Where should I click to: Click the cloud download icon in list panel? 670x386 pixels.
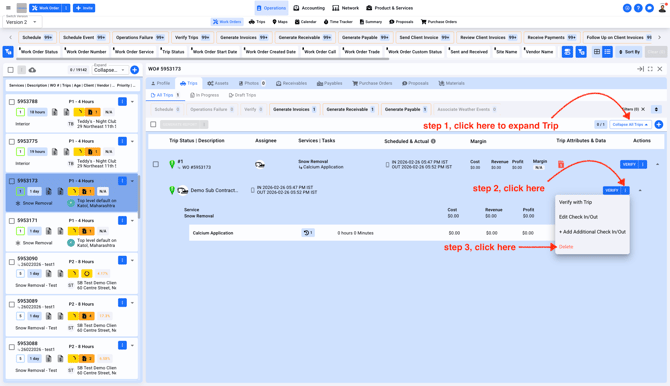(32, 70)
